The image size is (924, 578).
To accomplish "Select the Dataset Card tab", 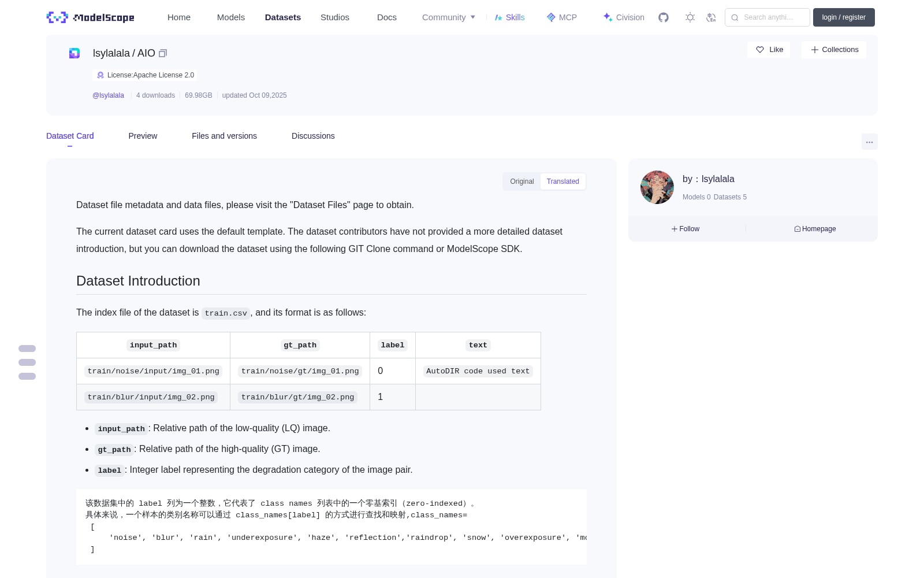I will click(70, 136).
